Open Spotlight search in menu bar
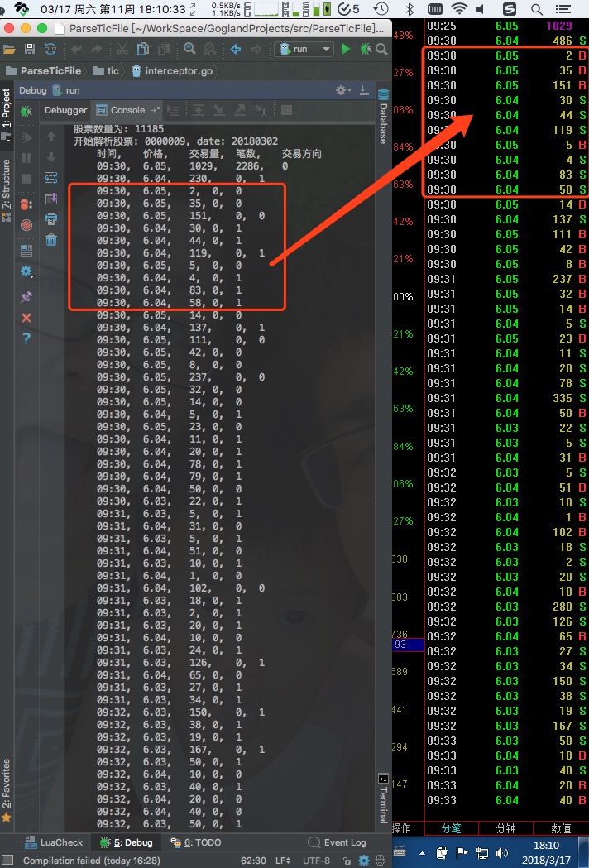Viewport: 589px width, 868px height. coord(536,9)
